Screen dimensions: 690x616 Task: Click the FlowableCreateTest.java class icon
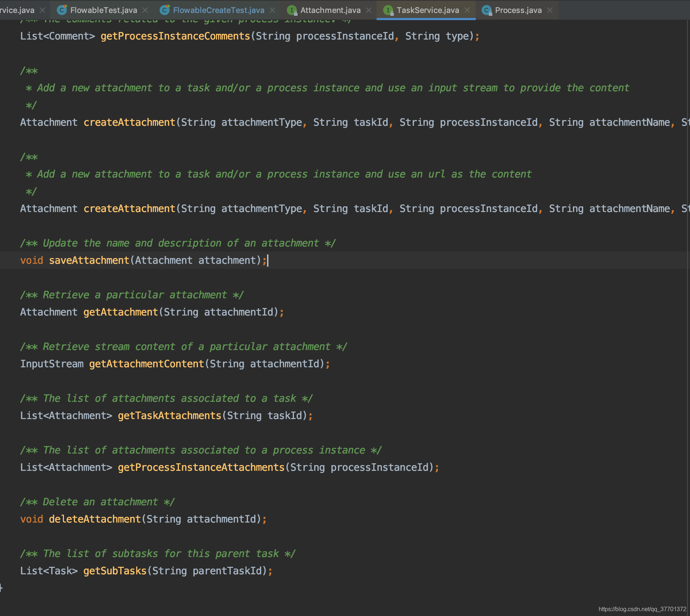pyautogui.click(x=165, y=10)
